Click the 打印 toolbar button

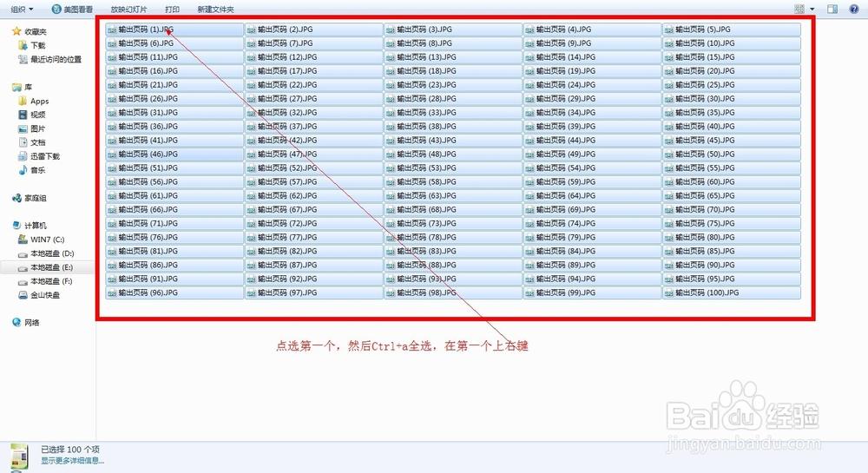tap(172, 9)
